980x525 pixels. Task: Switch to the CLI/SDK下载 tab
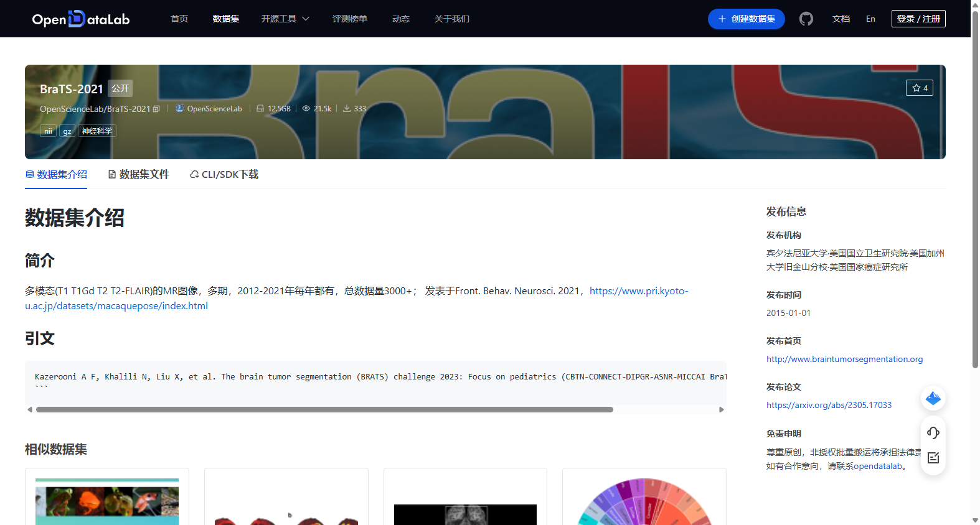(224, 175)
